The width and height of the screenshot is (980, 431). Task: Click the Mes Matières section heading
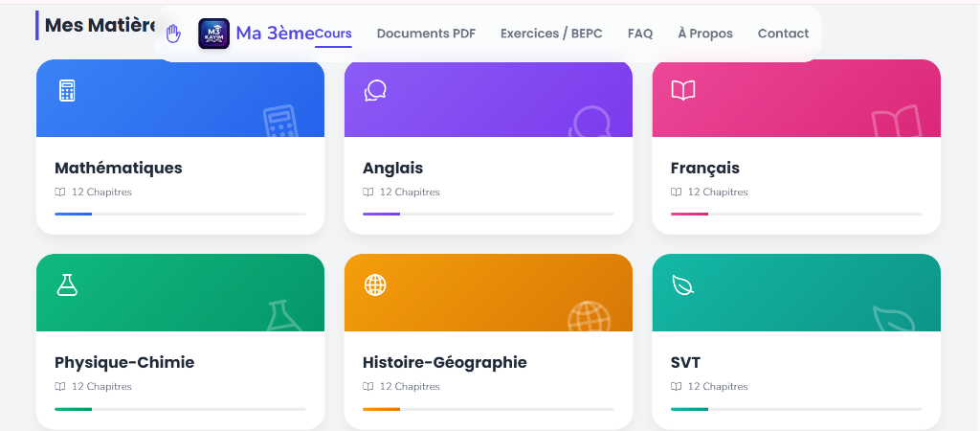(100, 25)
